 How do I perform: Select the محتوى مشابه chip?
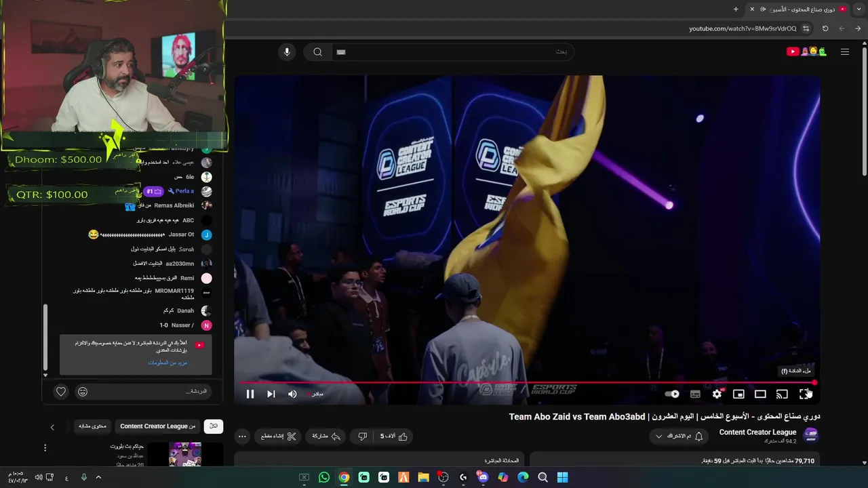(x=92, y=426)
